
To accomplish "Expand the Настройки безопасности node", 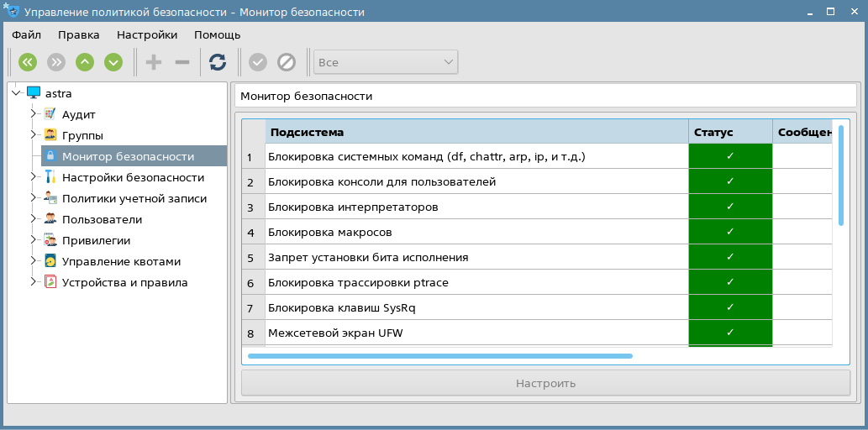I will (34, 177).
